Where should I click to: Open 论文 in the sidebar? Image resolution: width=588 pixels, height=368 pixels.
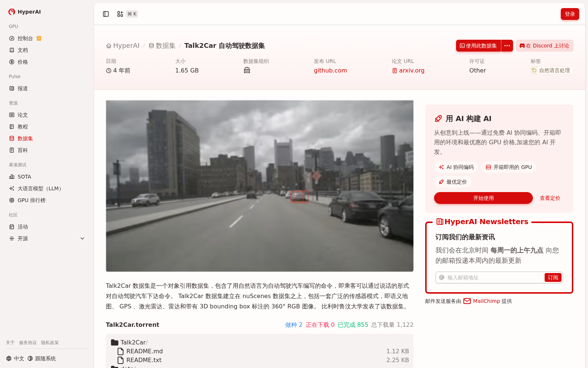point(47,115)
